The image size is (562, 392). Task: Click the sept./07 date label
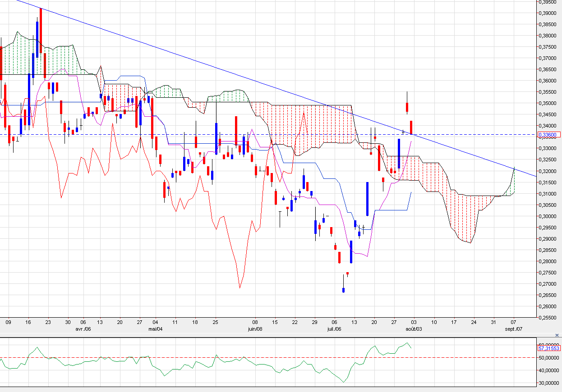(513, 329)
